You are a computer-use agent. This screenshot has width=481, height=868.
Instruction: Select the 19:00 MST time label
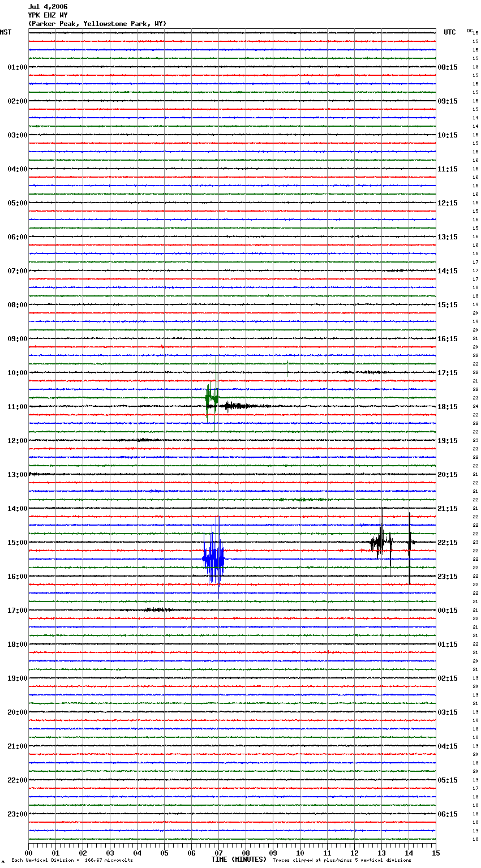coord(18,678)
